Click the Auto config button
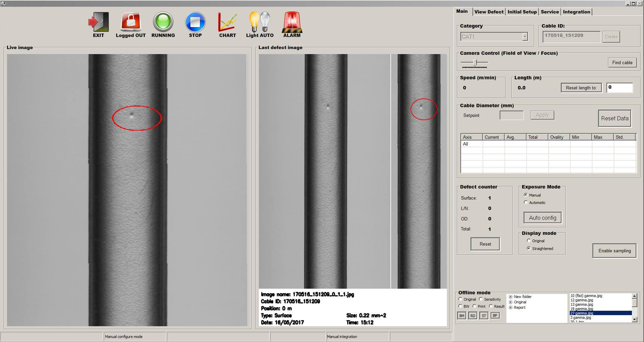Viewport: 644px width, 342px height. coord(543,218)
